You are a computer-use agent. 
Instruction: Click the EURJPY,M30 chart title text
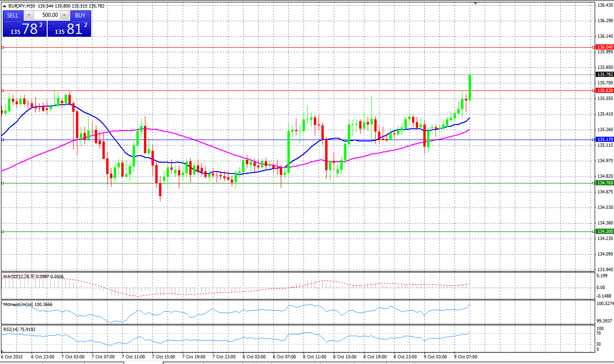click(22, 6)
